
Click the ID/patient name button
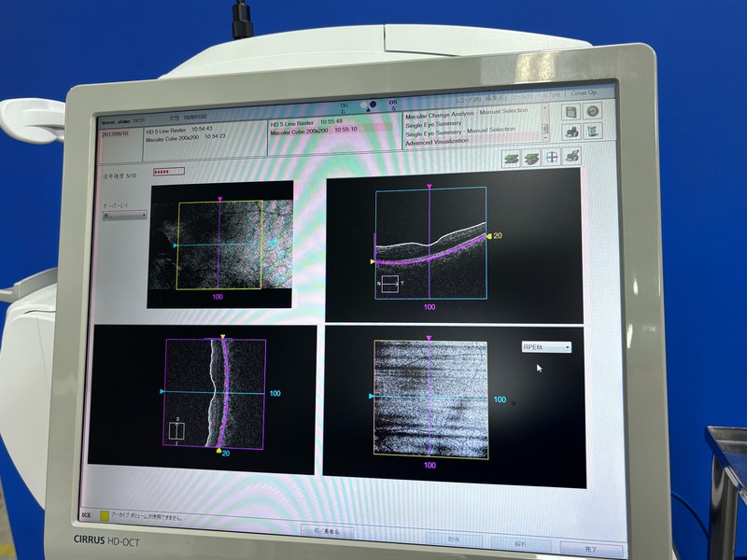pyautogui.click(x=330, y=531)
